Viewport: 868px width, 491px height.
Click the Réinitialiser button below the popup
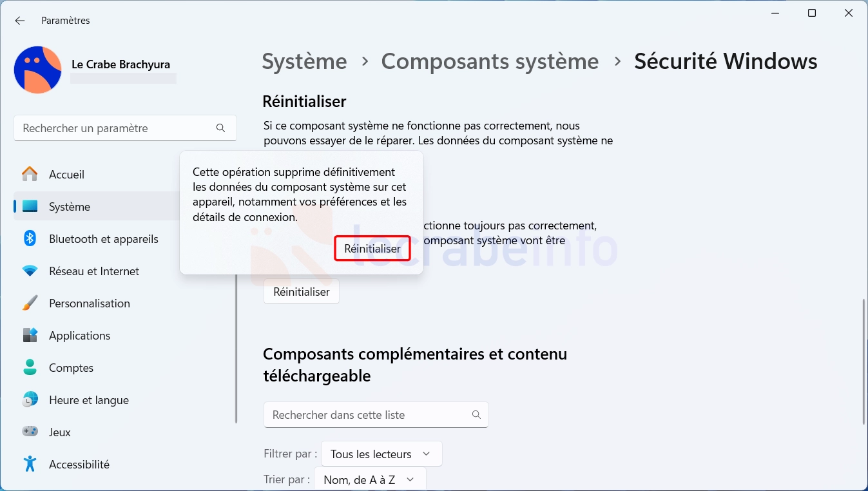click(302, 292)
